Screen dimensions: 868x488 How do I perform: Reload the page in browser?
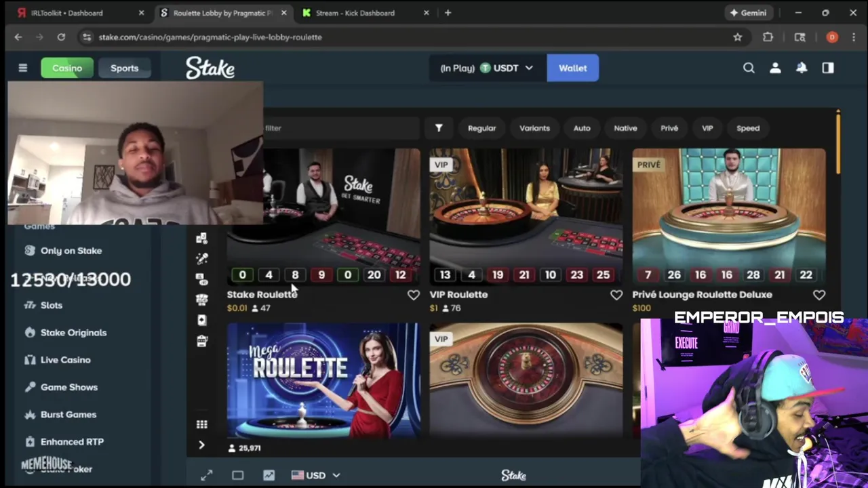[61, 37]
